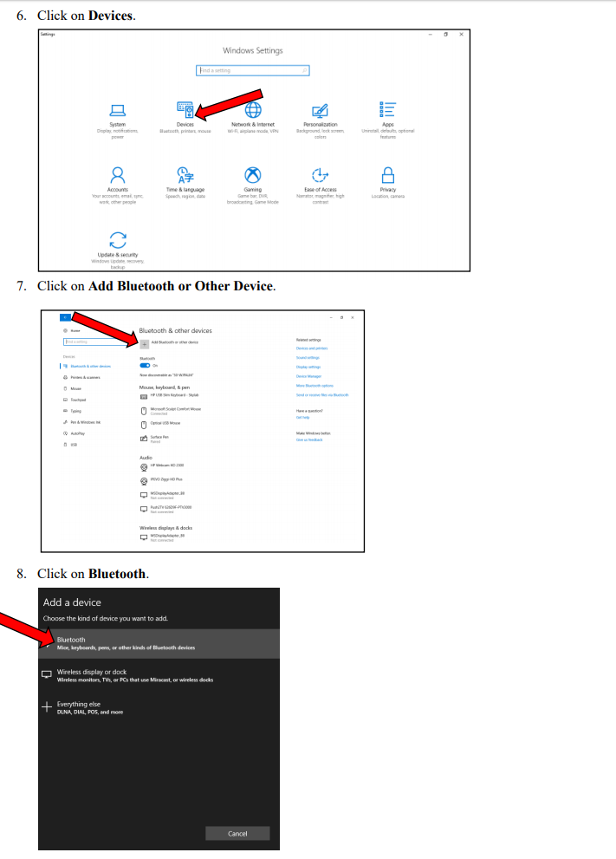
Task: Open the Devices settings icon
Action: (185, 109)
